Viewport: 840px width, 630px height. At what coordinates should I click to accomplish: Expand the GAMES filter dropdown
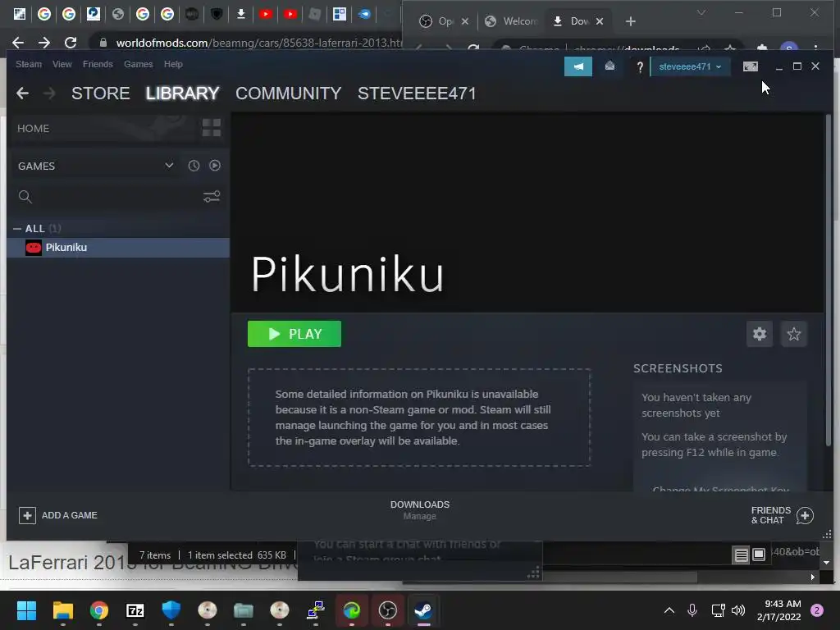[x=169, y=166]
